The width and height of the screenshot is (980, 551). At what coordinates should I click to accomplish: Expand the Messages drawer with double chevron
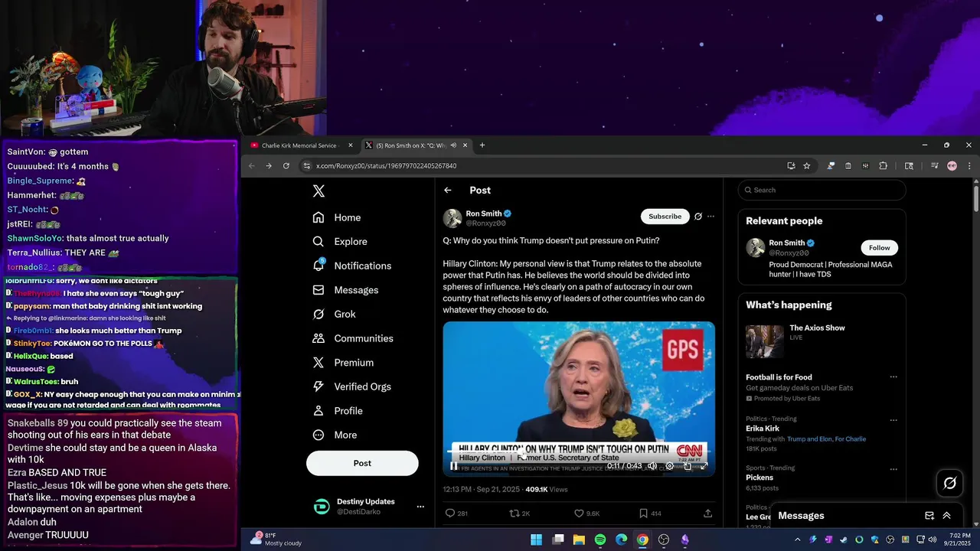tap(946, 516)
